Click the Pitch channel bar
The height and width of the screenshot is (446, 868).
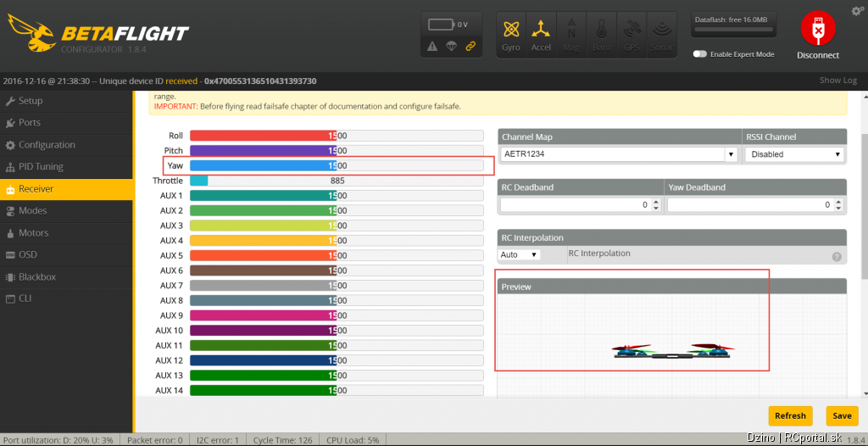pyautogui.click(x=337, y=151)
